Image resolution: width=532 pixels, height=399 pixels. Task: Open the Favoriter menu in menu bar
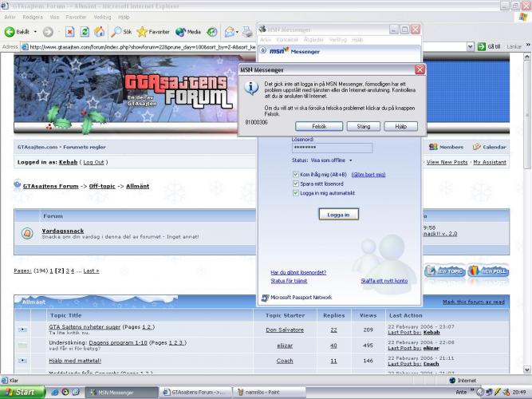coord(76,16)
